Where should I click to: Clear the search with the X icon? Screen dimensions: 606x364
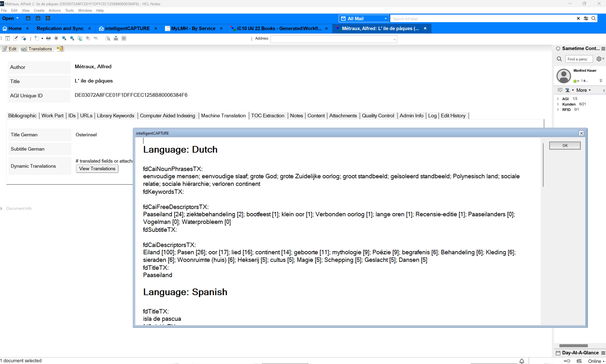578,18
